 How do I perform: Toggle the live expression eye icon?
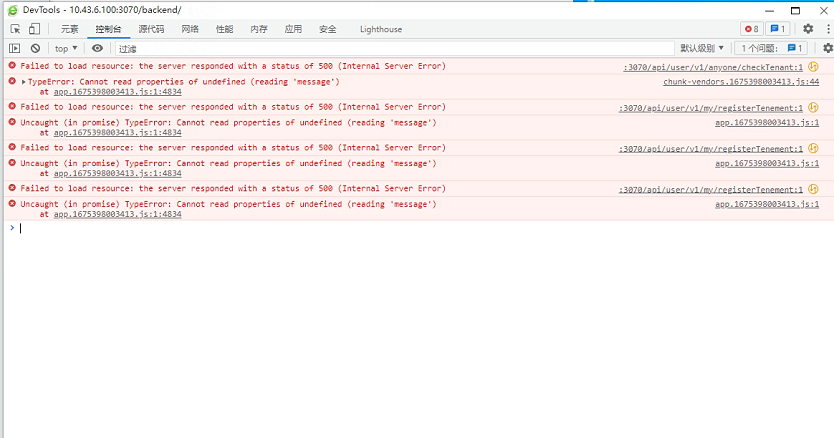click(x=97, y=48)
